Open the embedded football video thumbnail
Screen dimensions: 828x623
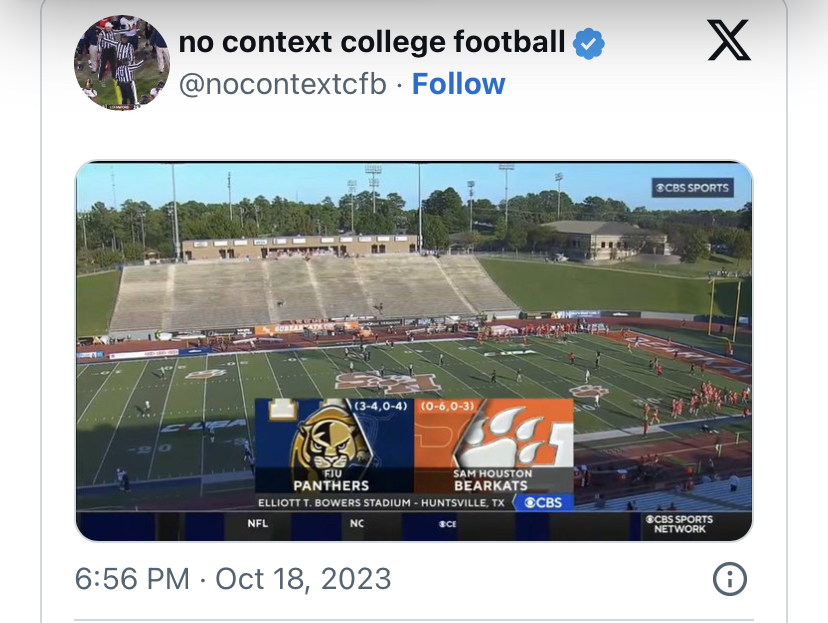(x=414, y=300)
